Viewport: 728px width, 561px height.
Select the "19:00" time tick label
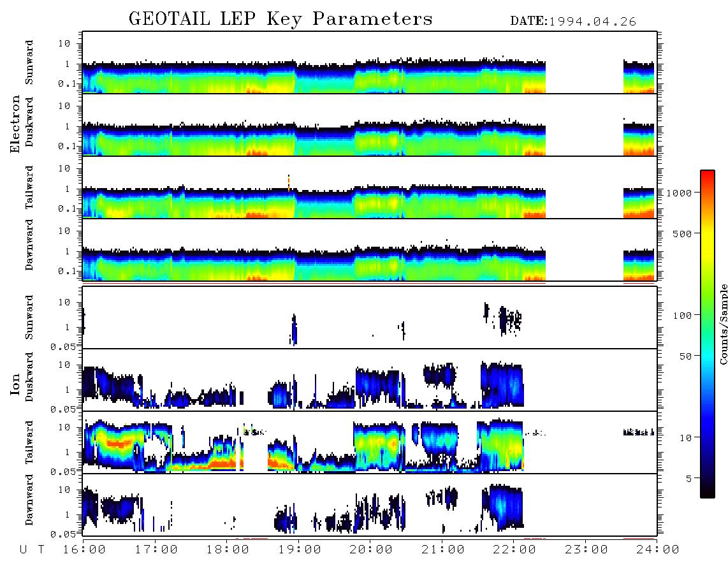pos(300,550)
